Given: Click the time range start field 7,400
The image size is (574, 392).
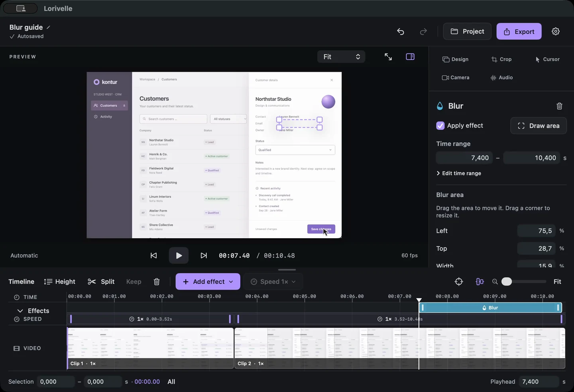Looking at the screenshot, I should (x=464, y=158).
